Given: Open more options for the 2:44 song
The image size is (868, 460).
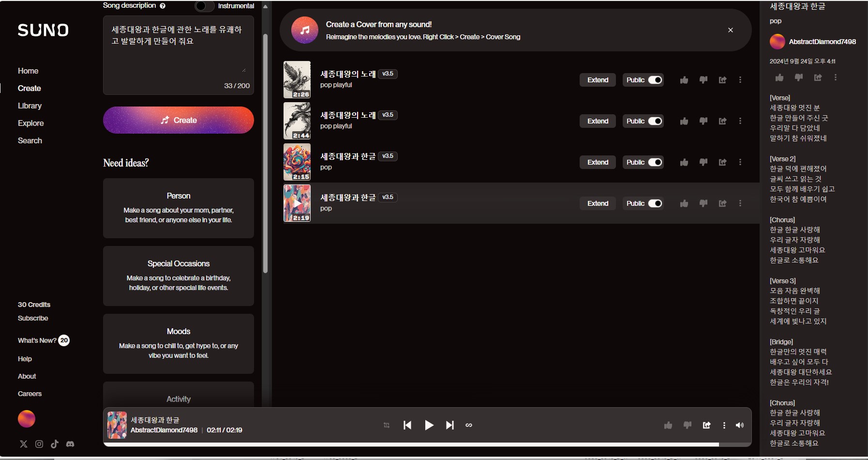Looking at the screenshot, I should [x=740, y=121].
